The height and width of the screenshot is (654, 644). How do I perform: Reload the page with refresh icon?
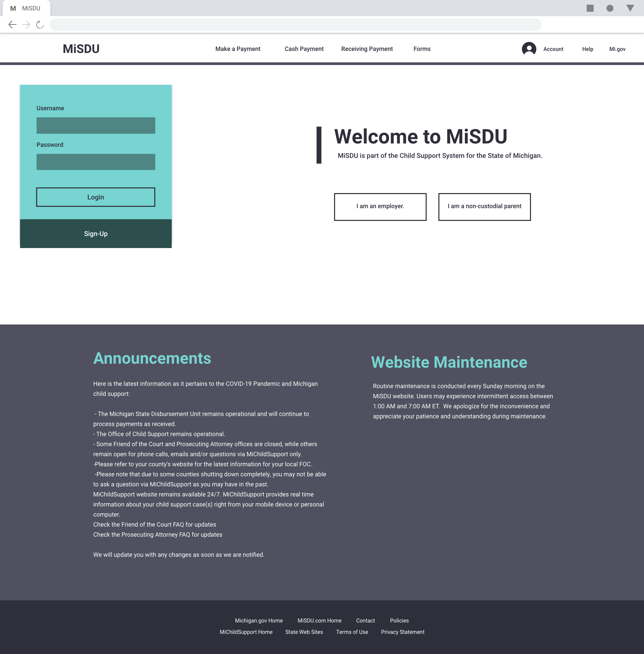[x=40, y=24]
